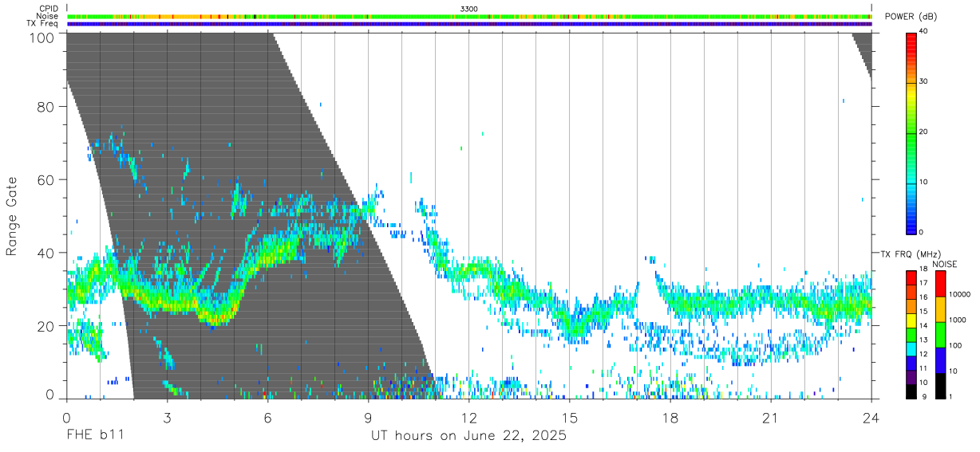Screen dimensions: 980x452
Task: Click the noise scale value 1000
Action: click(958, 320)
